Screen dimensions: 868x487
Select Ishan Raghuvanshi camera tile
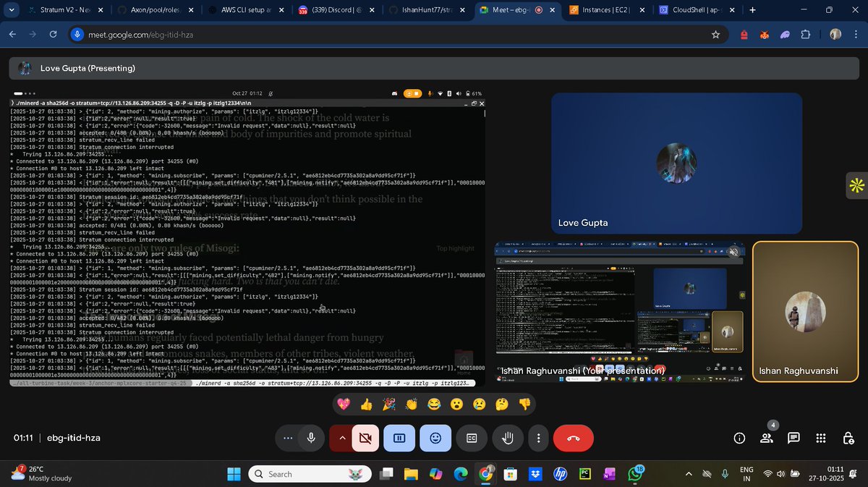point(805,311)
